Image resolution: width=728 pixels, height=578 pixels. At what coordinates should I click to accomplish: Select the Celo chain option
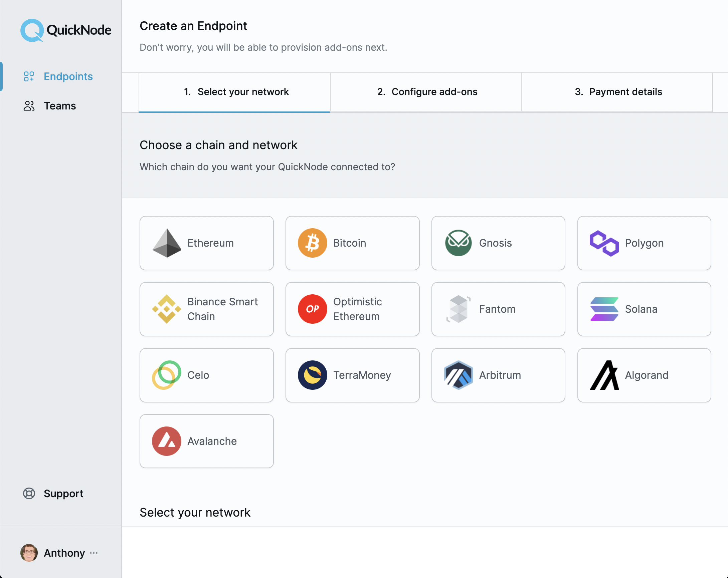(x=206, y=375)
